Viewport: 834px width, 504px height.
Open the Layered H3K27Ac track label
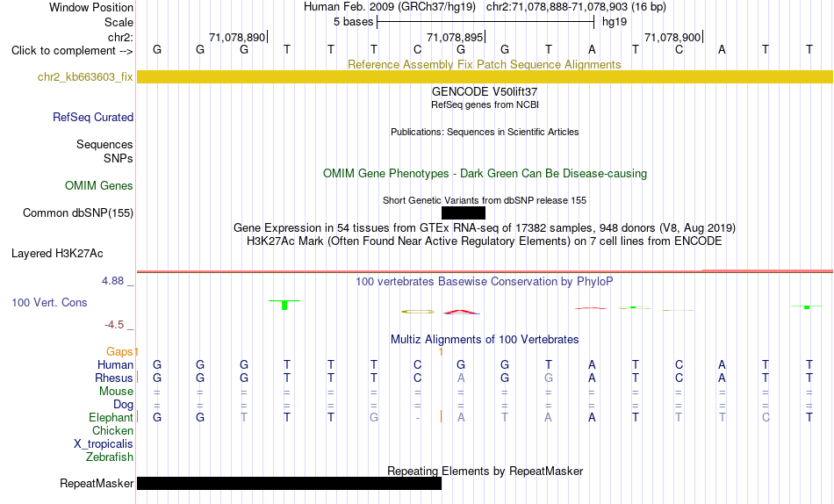(57, 254)
